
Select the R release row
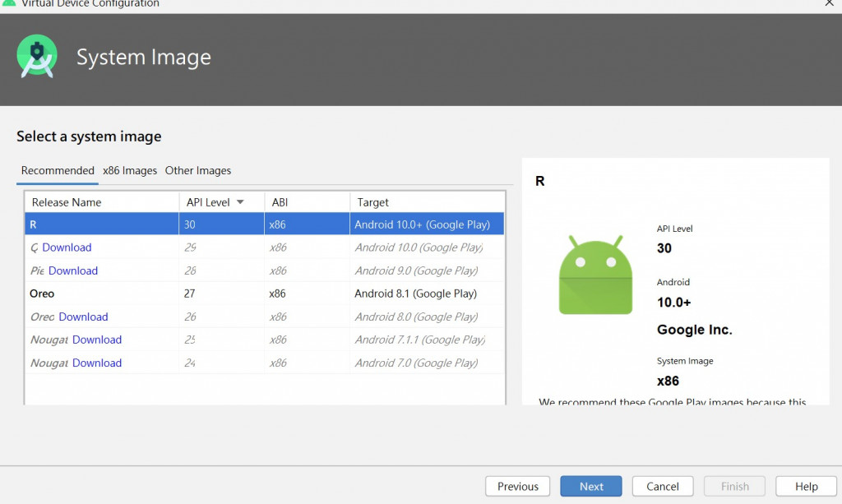click(264, 224)
